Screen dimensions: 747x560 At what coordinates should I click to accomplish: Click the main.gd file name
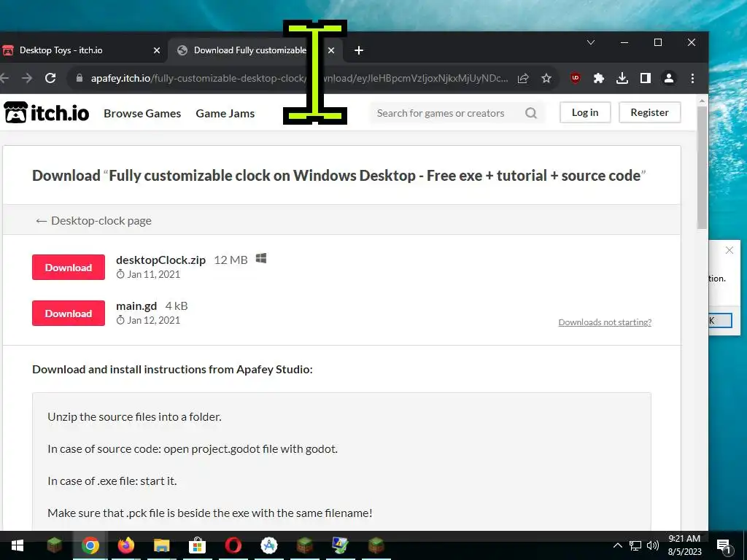[x=136, y=306]
